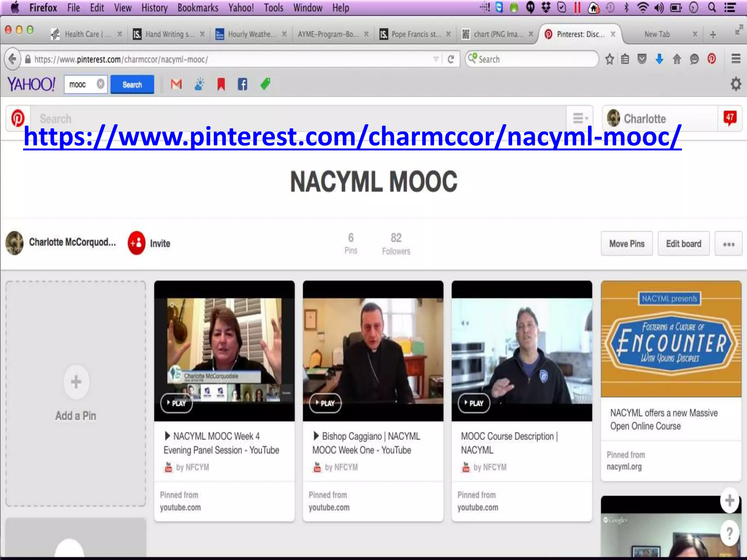Click the red Invite collaborator icon
Viewport: 747px width, 560px height.
pyautogui.click(x=136, y=243)
